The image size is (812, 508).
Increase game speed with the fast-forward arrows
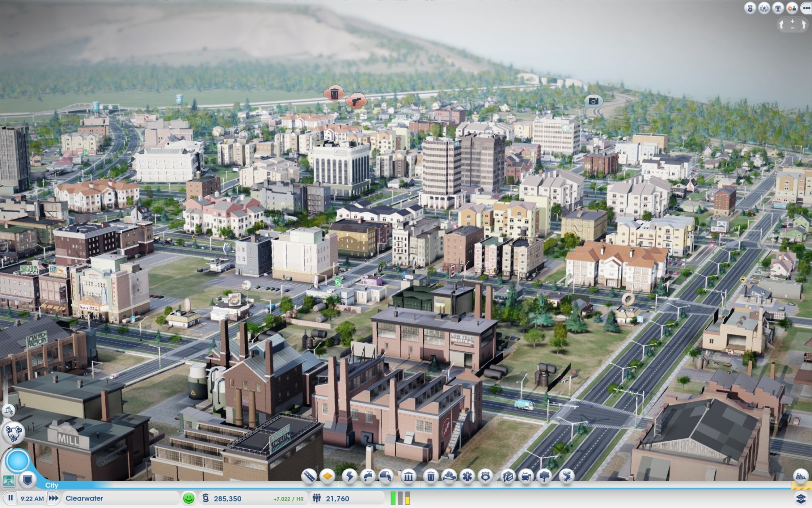(x=54, y=498)
